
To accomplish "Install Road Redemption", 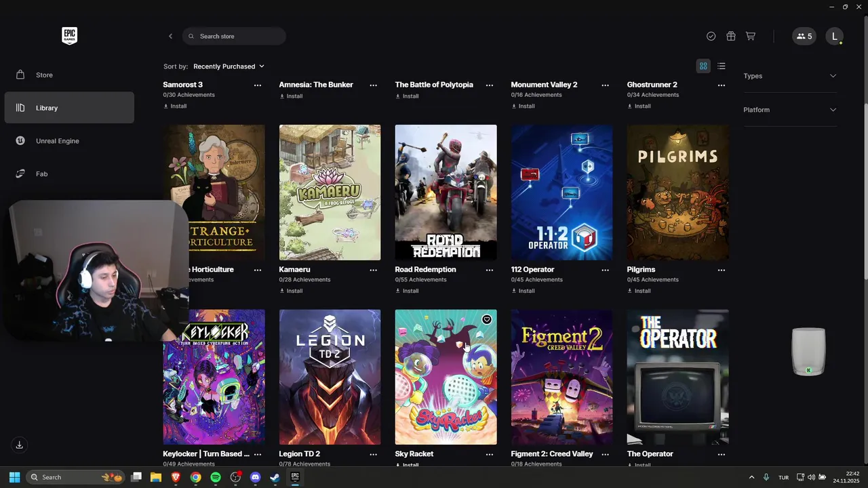I will (407, 291).
